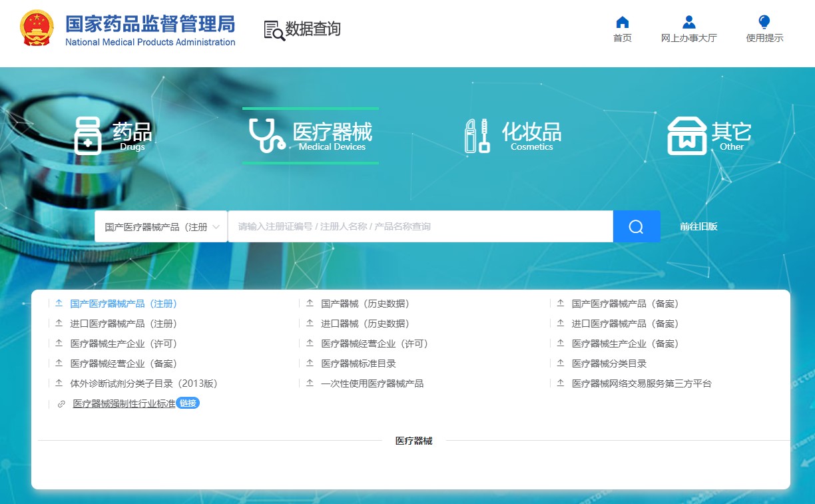Open the 首页 home icon

pos(623,22)
